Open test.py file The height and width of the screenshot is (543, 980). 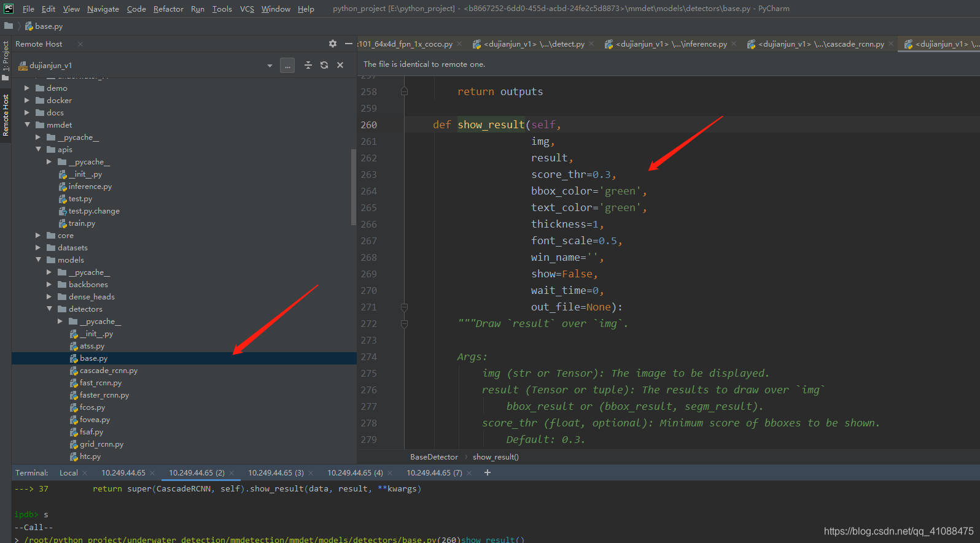pyautogui.click(x=80, y=199)
